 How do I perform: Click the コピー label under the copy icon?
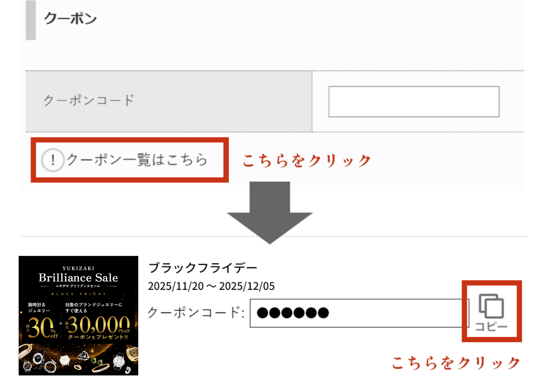click(x=491, y=327)
